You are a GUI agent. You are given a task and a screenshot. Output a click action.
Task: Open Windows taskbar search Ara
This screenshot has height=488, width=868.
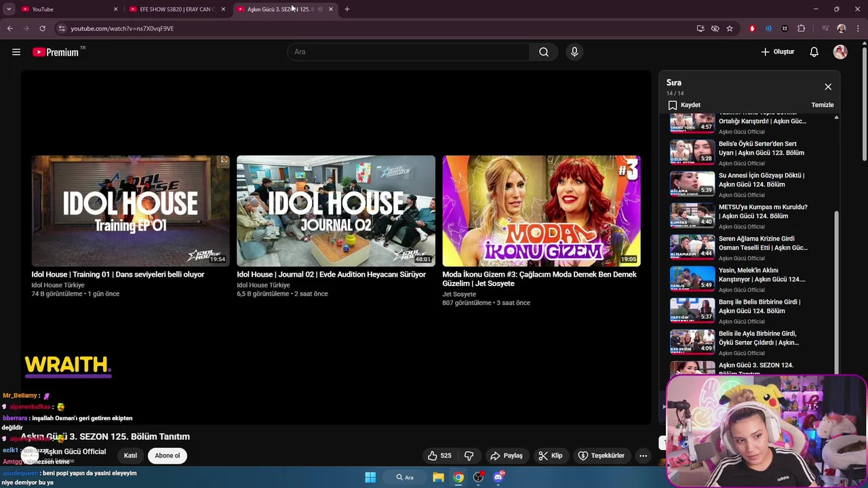[x=406, y=477]
